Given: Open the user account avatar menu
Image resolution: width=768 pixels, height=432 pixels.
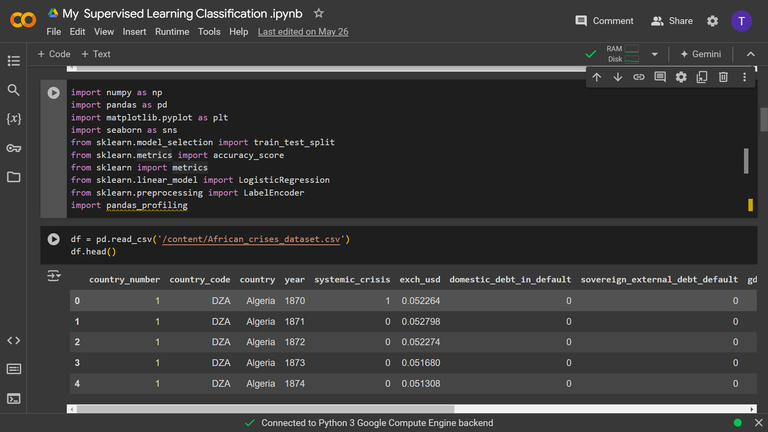Looking at the screenshot, I should tap(741, 20).
